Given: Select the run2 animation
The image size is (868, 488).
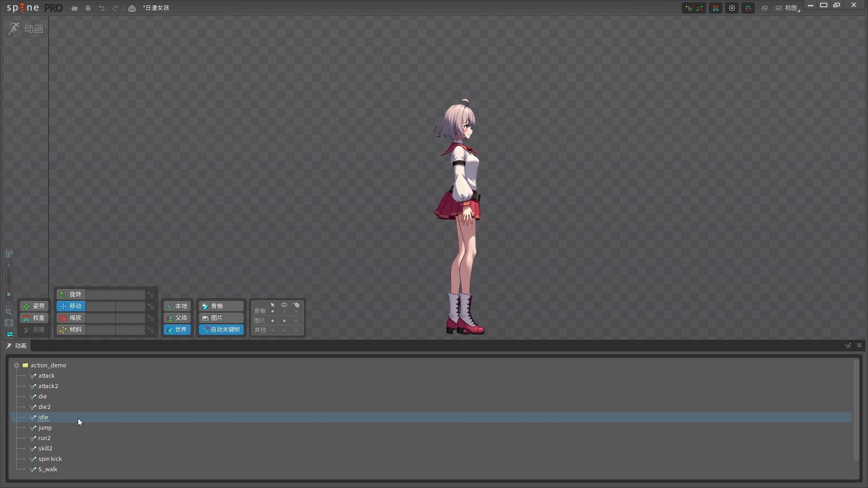Looking at the screenshot, I should (44, 439).
